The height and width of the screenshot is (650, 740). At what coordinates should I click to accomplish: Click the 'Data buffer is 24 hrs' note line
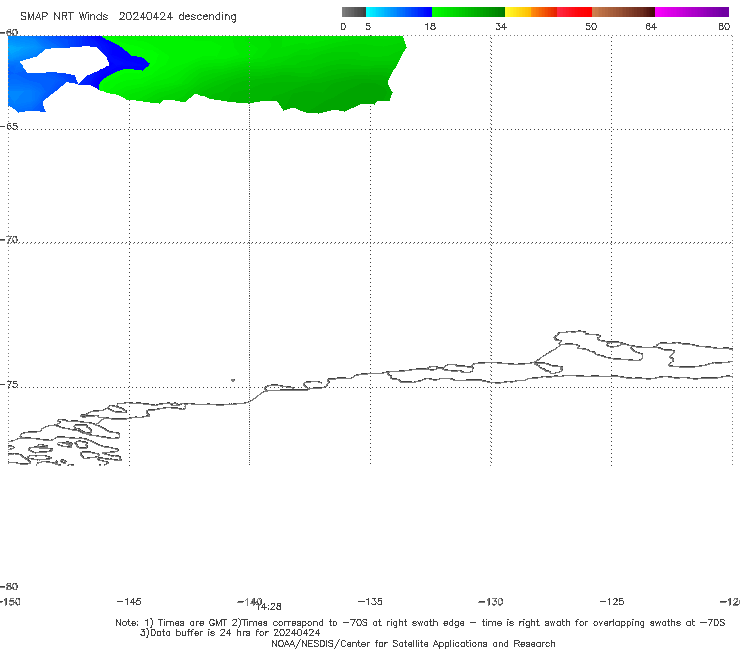point(230,633)
